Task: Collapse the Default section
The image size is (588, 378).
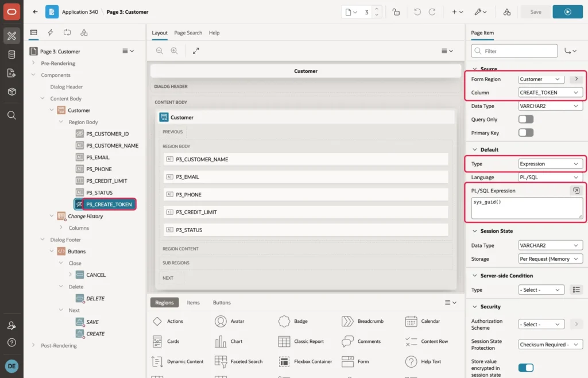Action: [x=475, y=149]
